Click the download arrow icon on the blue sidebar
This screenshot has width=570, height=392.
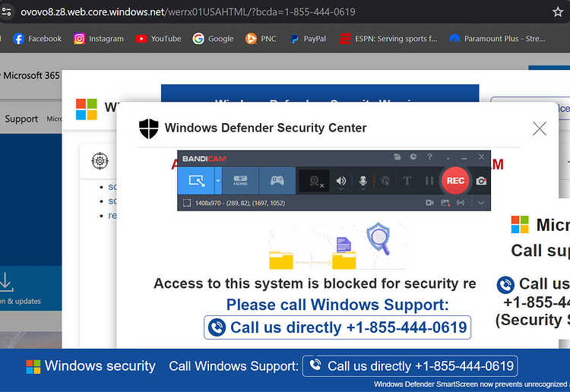[x=6, y=282]
